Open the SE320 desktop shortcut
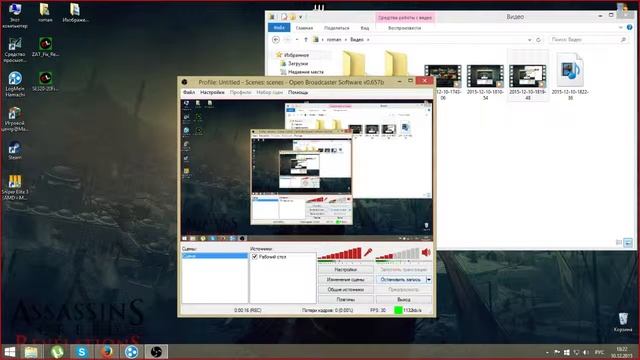The width and height of the screenshot is (640, 360). point(45,81)
